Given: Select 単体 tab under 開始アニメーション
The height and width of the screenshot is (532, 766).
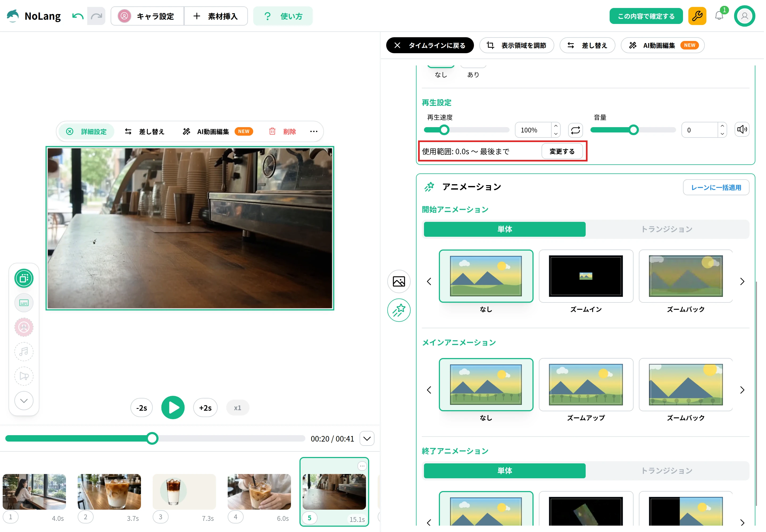Looking at the screenshot, I should [504, 229].
